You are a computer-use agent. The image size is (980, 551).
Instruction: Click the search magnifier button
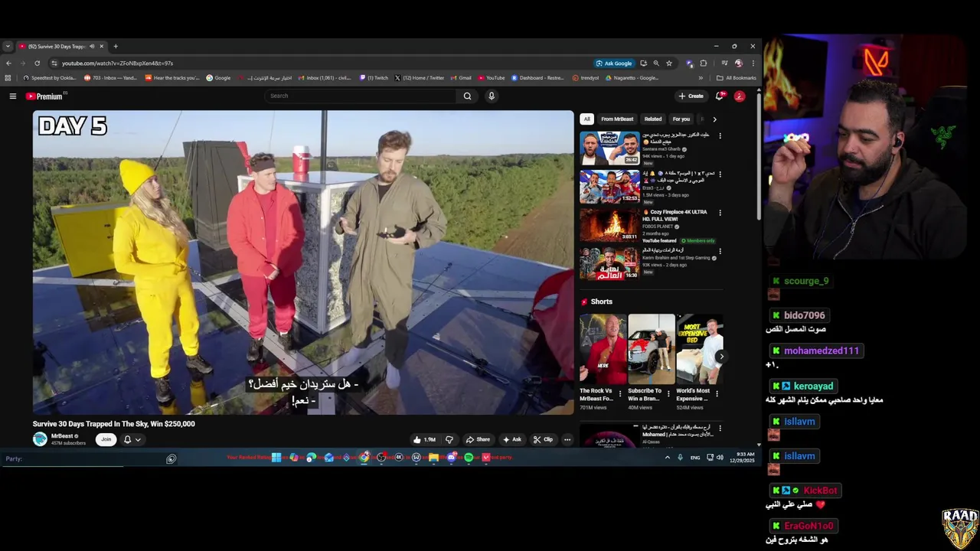click(467, 96)
